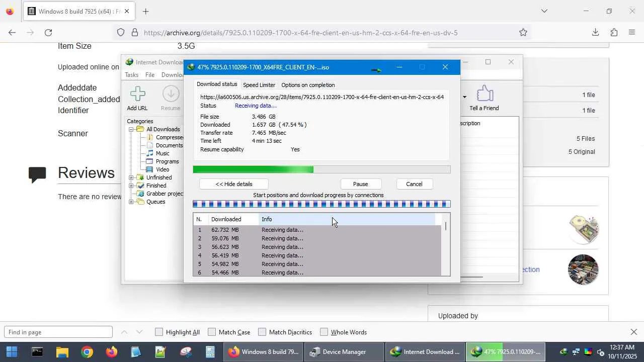644x362 pixels.
Task: Reload the Firefox page
Action: point(48,33)
